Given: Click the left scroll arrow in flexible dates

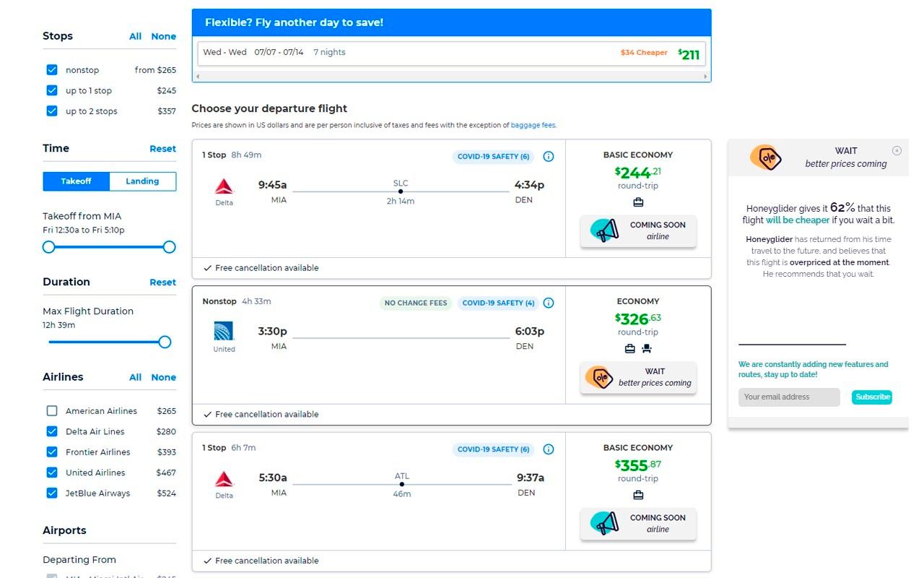Looking at the screenshot, I should (197, 76).
